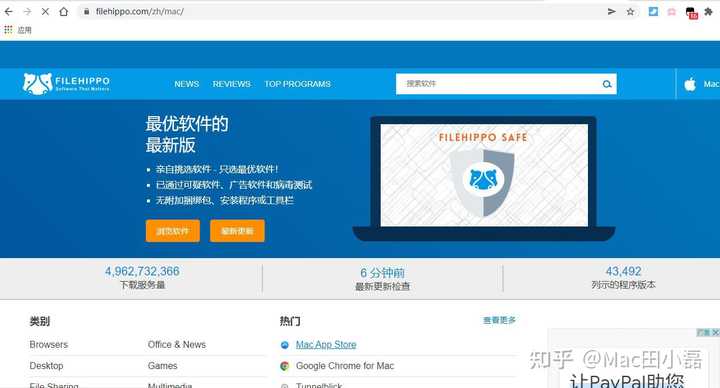Click the Mac App Store icon

[285, 345]
